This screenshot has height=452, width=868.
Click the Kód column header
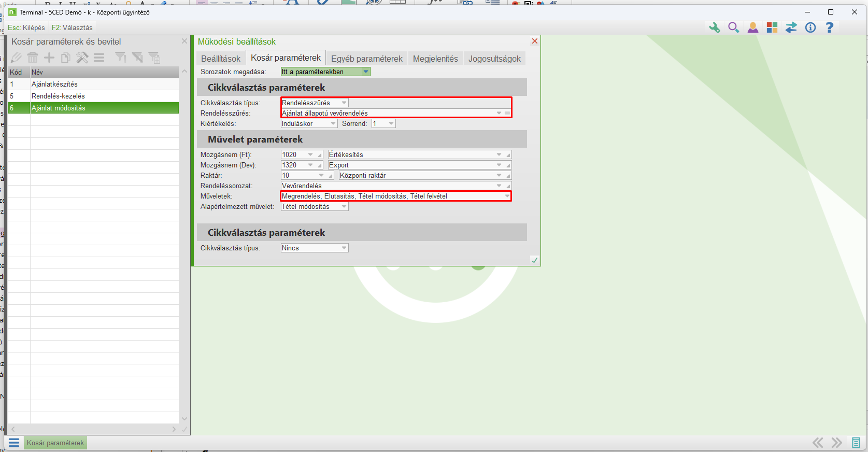click(x=19, y=72)
